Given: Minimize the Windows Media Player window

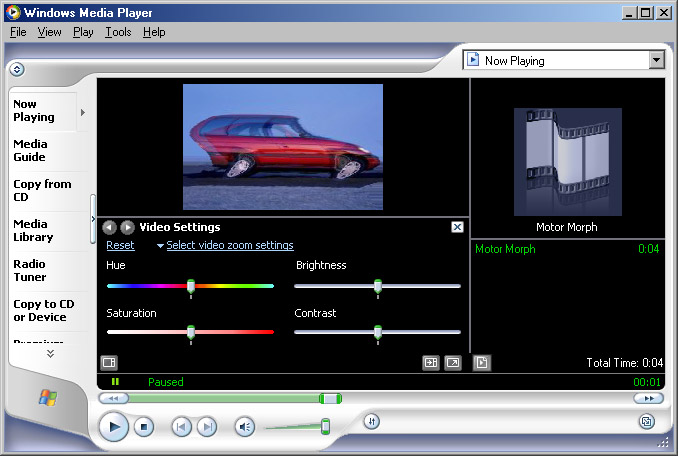Looking at the screenshot, I should 629,13.
